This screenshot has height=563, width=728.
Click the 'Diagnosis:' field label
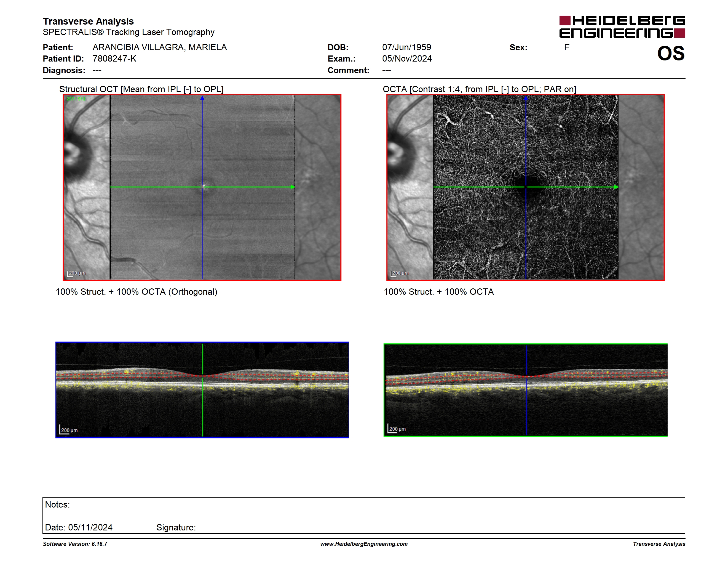pos(64,70)
